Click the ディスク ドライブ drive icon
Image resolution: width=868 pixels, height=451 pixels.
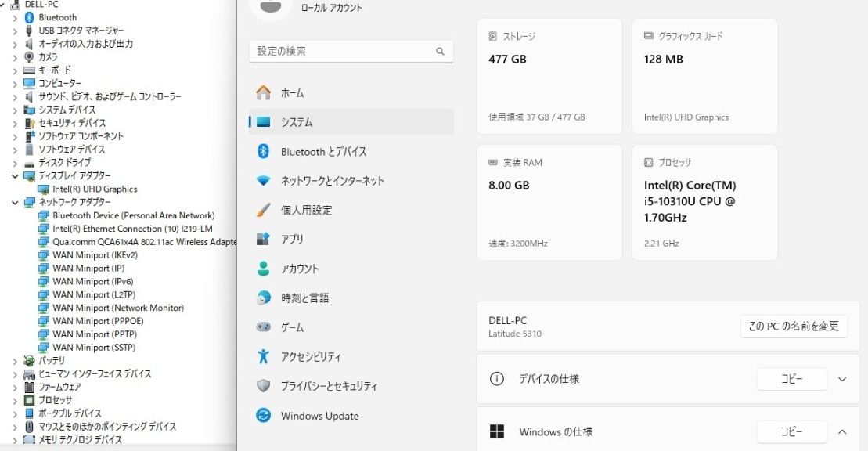(x=29, y=163)
